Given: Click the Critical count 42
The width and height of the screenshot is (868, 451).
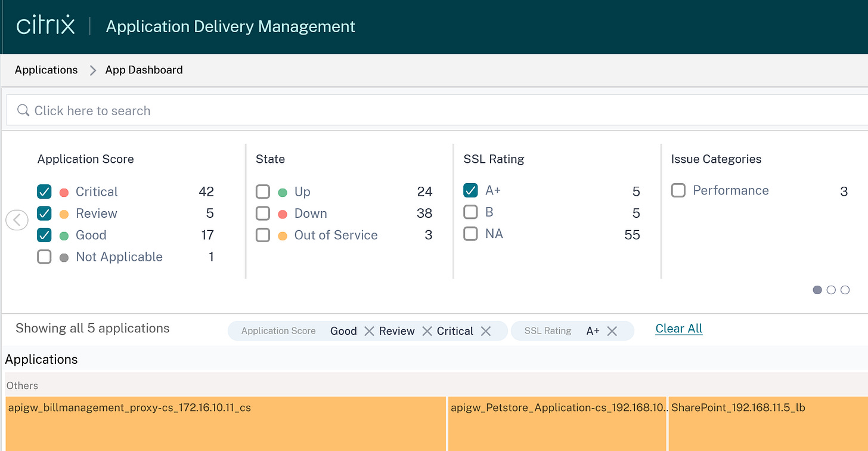Looking at the screenshot, I should (206, 191).
